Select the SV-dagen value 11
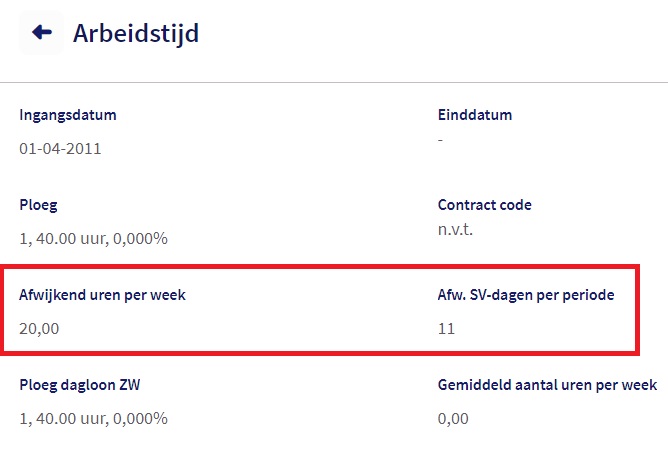The image size is (668, 461). tap(446, 328)
